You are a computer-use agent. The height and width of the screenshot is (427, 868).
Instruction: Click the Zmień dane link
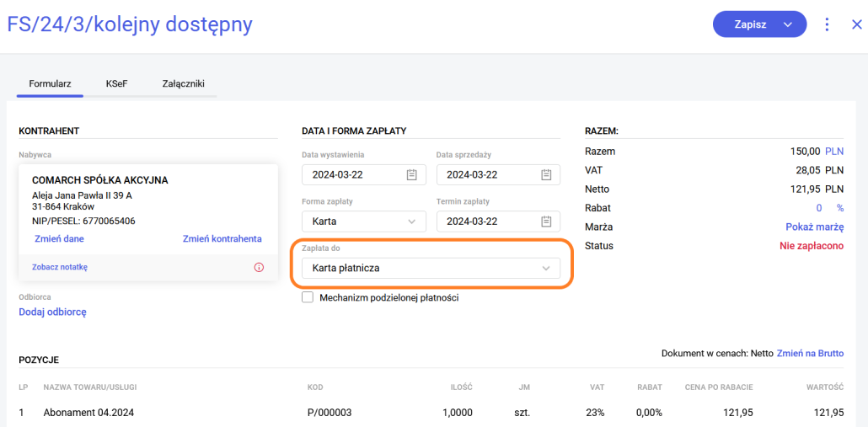click(x=59, y=238)
